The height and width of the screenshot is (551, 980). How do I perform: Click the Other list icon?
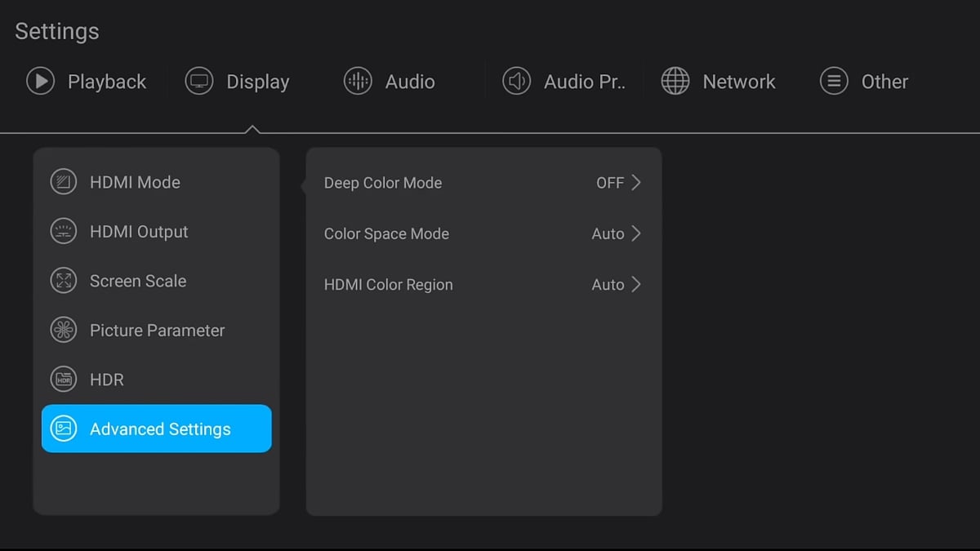pos(834,82)
